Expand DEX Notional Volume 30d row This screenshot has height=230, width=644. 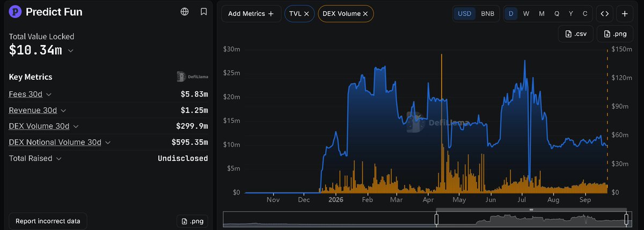(107, 143)
